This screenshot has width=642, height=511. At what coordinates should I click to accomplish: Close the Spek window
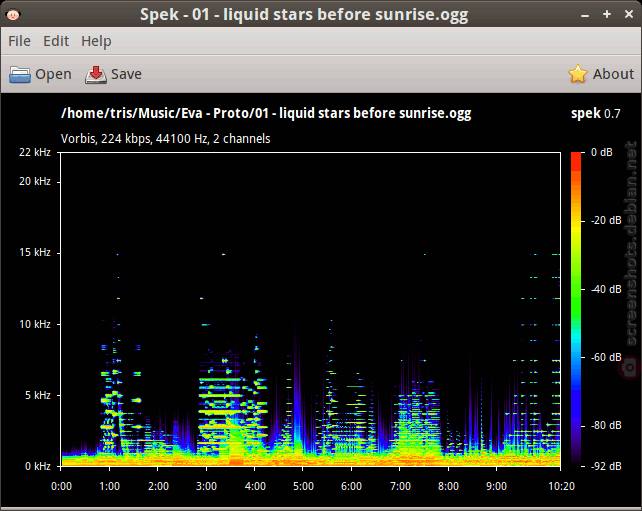(x=629, y=14)
